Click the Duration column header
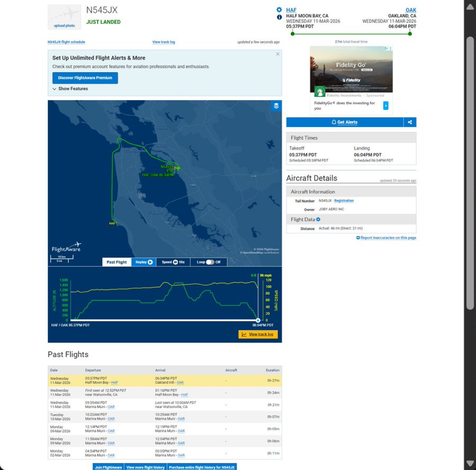The height and width of the screenshot is (470, 476). click(272, 370)
